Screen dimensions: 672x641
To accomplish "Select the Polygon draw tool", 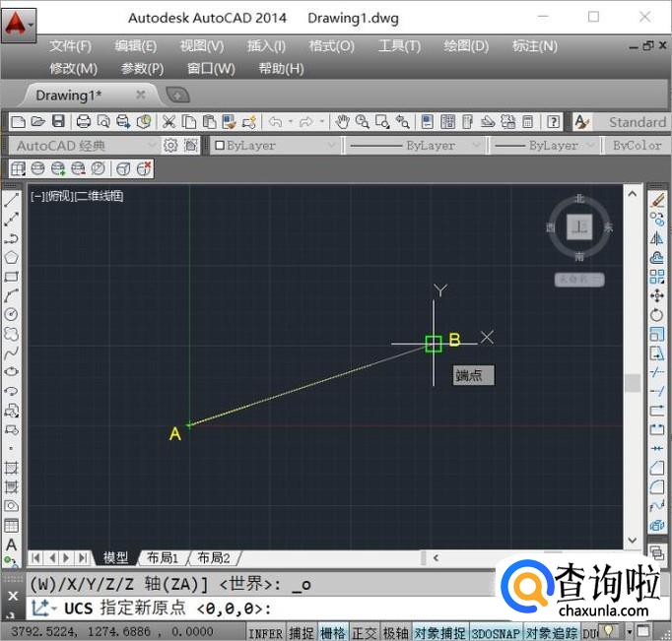I will coord(12,257).
